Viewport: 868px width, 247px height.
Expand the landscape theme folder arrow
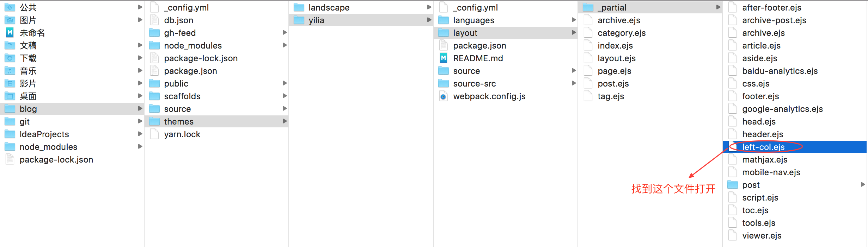[x=429, y=7]
